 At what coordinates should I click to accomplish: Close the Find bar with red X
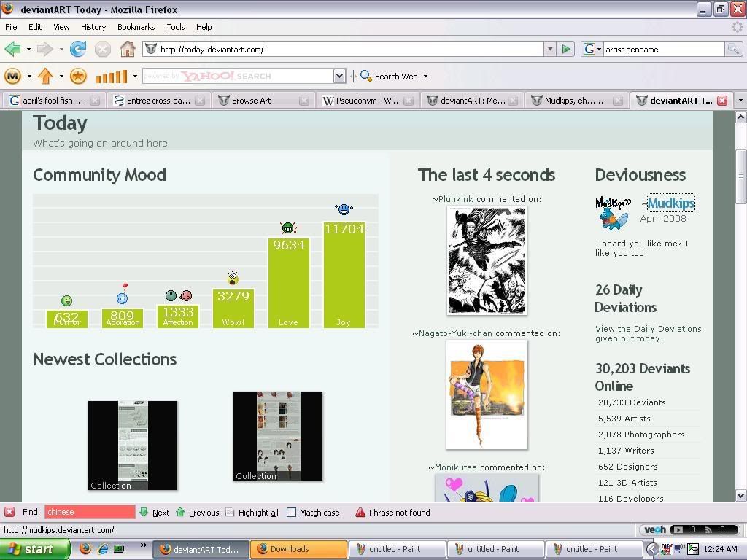[x=9, y=512]
